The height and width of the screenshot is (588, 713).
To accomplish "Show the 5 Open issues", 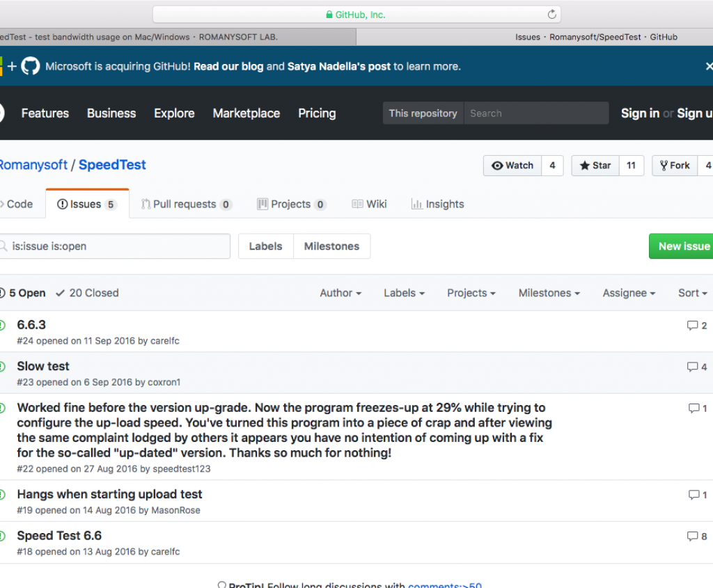I will (x=23, y=293).
